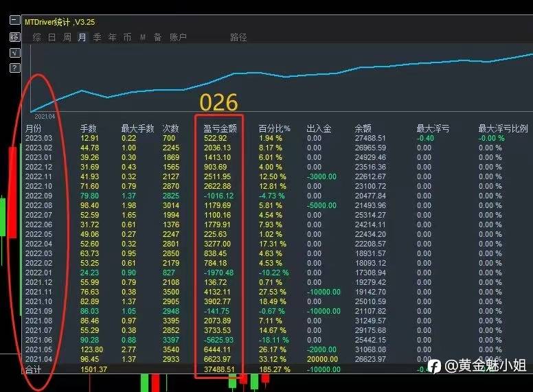The height and width of the screenshot is (392, 533).
Task: Click balance 31249.57
Action: click(370, 321)
